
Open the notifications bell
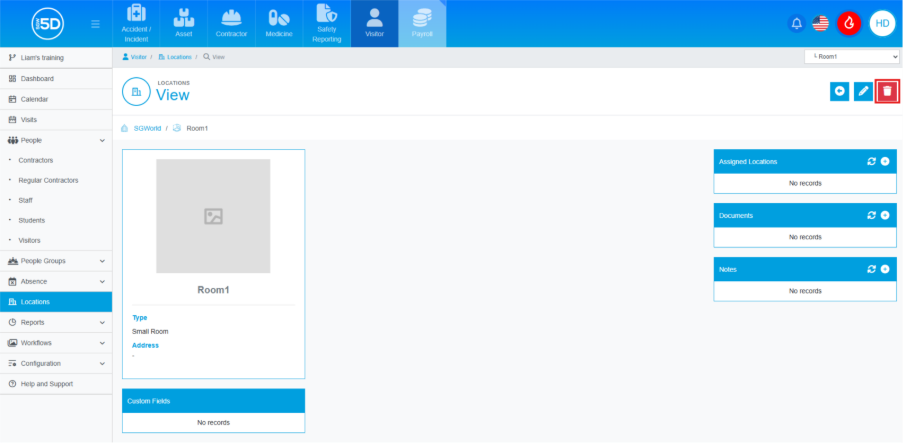(797, 23)
